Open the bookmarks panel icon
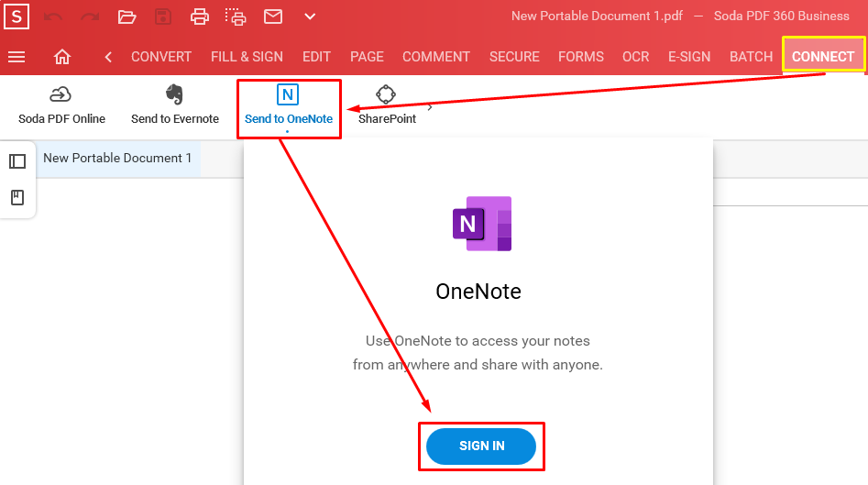Image resolution: width=868 pixels, height=485 pixels. pos(17,197)
